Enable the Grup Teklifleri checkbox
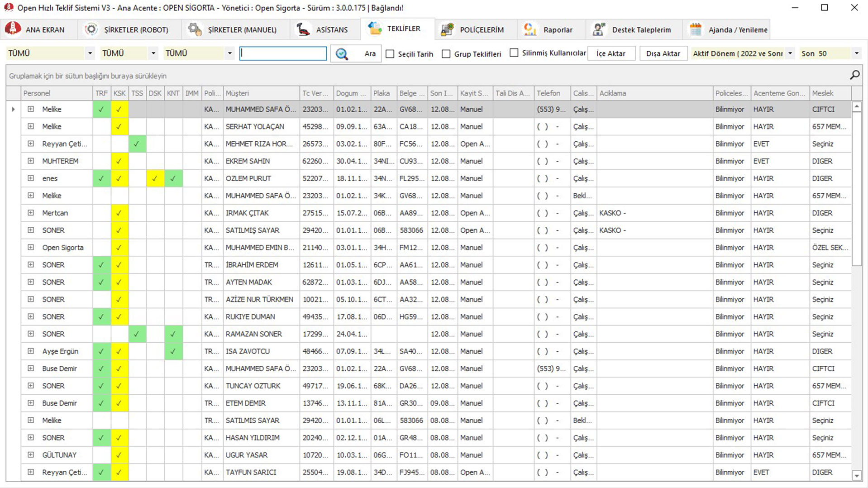 (446, 54)
